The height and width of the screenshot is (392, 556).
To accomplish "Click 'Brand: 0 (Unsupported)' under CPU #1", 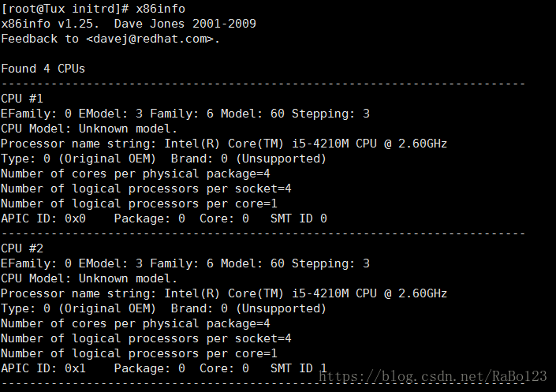I will pyautogui.click(x=248, y=159).
